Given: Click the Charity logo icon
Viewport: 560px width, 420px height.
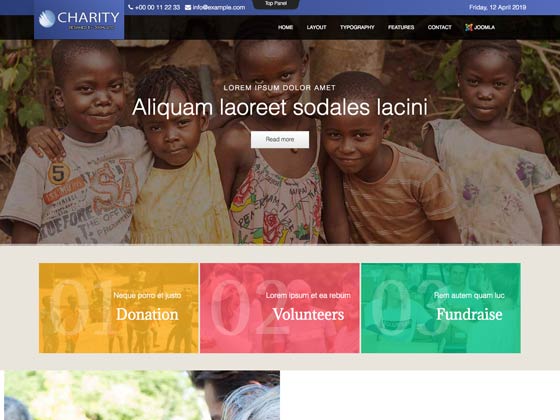Looking at the screenshot, I should click(47, 19).
